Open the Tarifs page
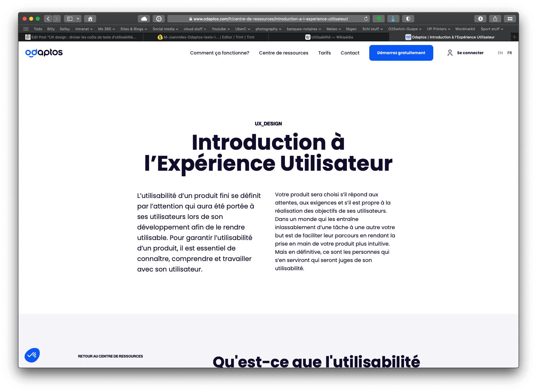Viewport: 537px width, 392px height. tap(324, 53)
